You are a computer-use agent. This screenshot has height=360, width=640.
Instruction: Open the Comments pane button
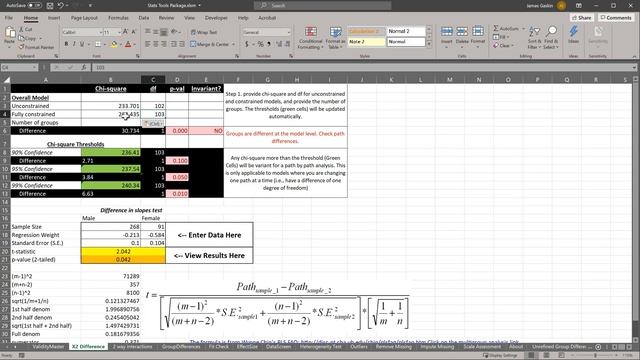[616, 18]
